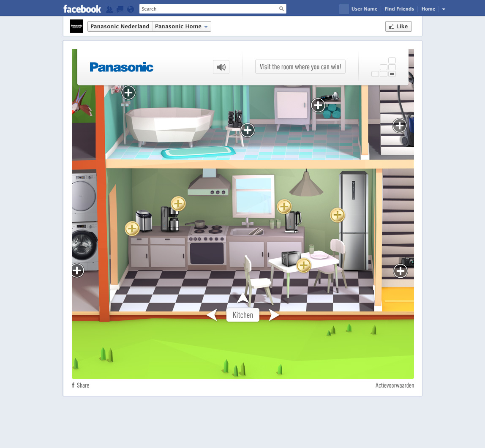Click the search magnifier button
Viewport: 485px width, 448px height.
click(x=281, y=9)
